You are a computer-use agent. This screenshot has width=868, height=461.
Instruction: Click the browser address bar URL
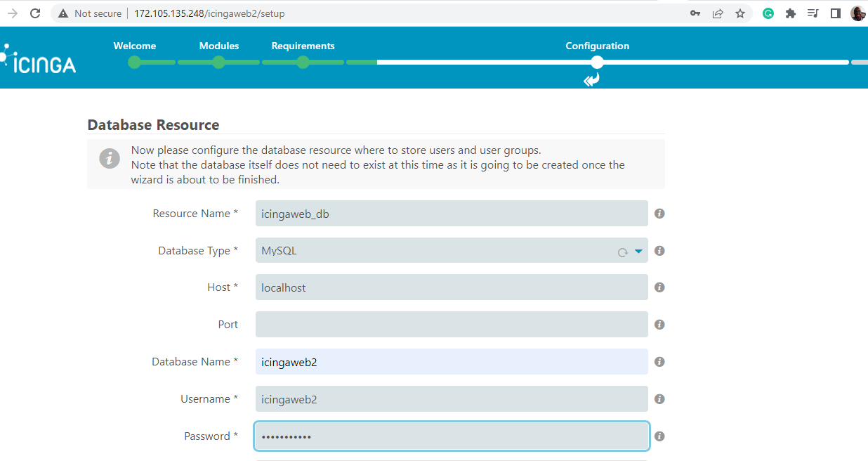[210, 13]
